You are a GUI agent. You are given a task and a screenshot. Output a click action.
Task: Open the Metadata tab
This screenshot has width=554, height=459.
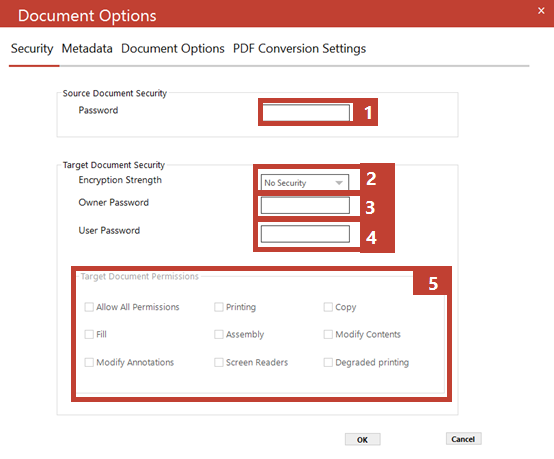pyautogui.click(x=87, y=48)
